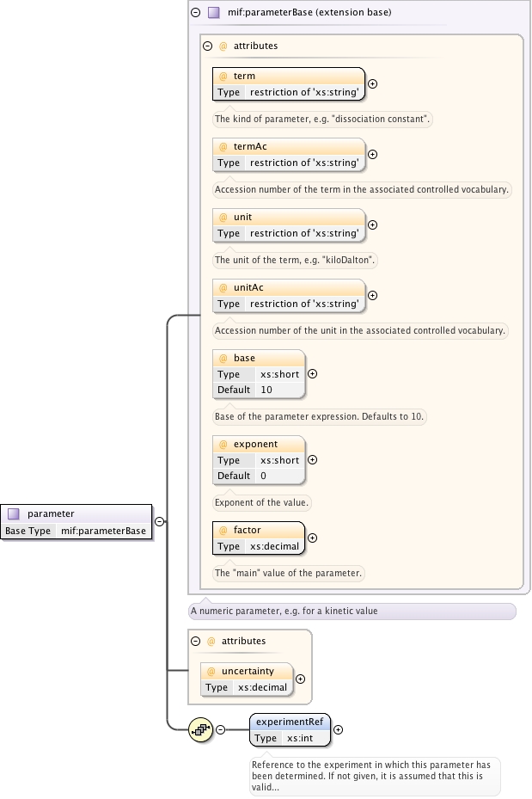The width and height of the screenshot is (532, 799).
Task: Collapse the attributes section inside parameterBase
Action: [207, 46]
